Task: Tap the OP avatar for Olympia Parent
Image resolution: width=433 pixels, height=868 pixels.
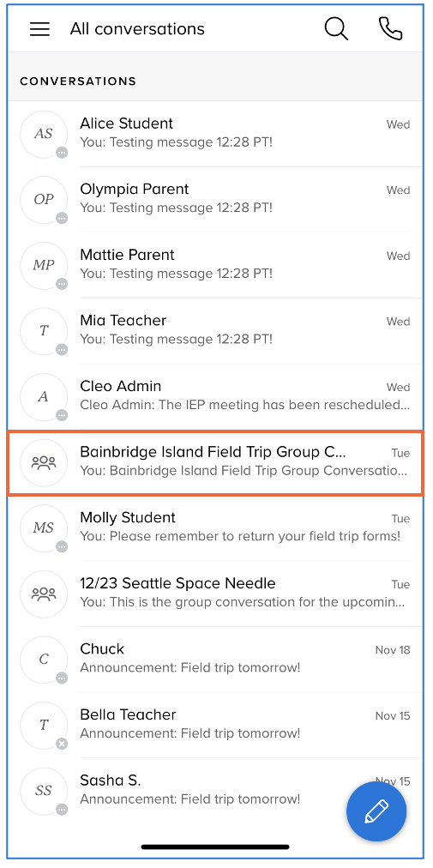Action: coord(44,199)
